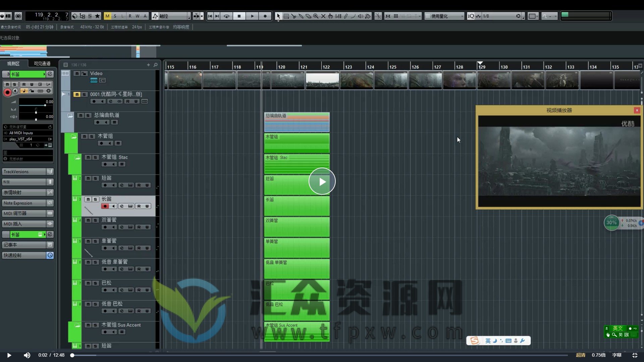Image resolution: width=644 pixels, height=362 pixels.
Task: Close the 视频播放器 window
Action: point(637,110)
